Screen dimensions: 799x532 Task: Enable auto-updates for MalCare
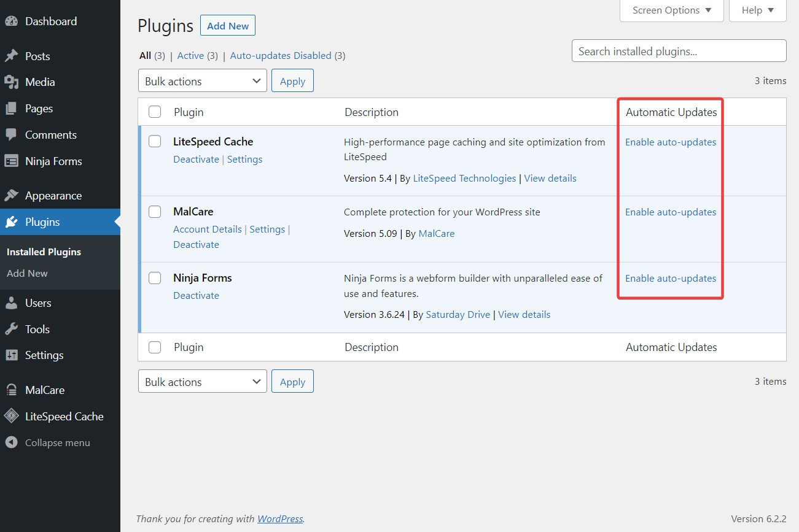(671, 212)
